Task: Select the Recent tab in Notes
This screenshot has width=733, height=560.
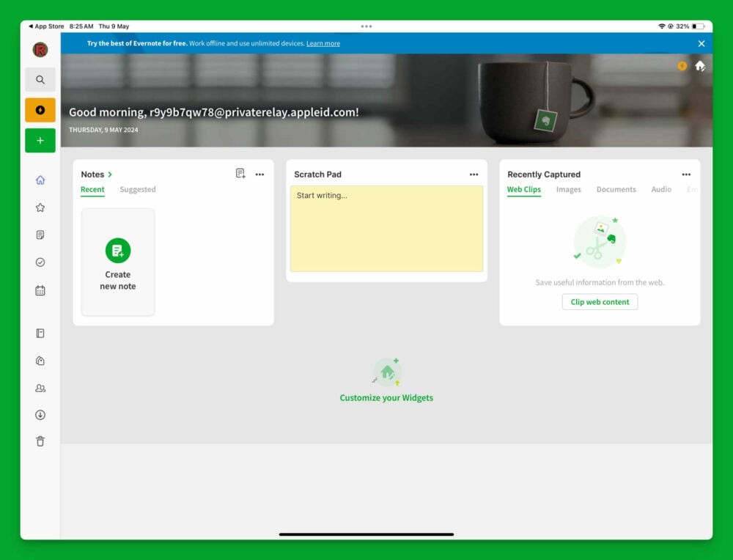Action: 92,189
